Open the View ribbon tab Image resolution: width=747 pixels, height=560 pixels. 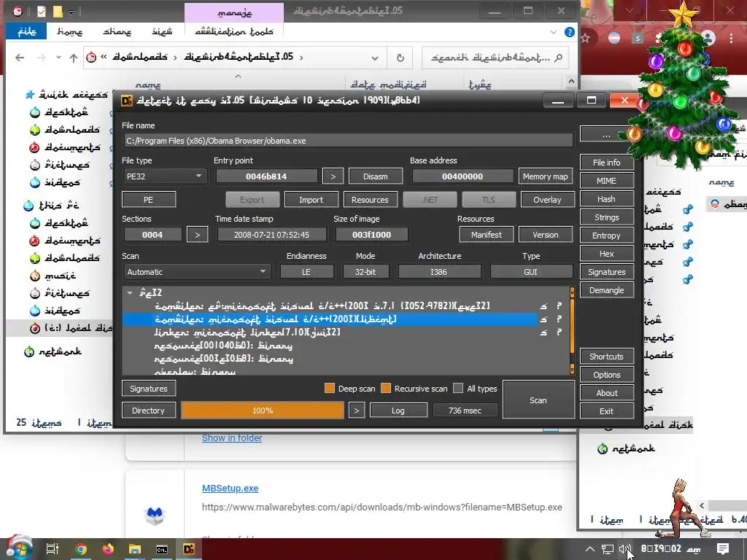[162, 31]
